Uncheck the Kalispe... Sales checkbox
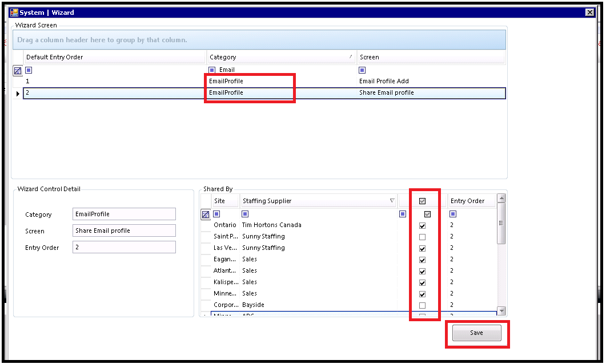Screen dimensions: 606x364 (x=423, y=283)
